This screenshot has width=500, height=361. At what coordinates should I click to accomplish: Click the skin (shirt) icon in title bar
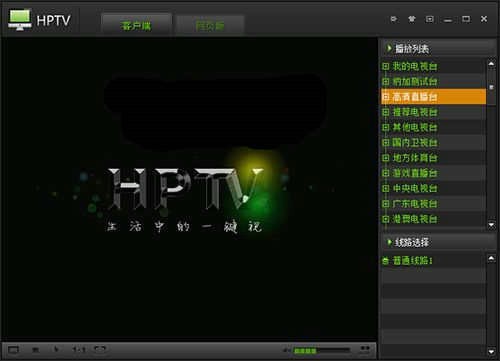412,19
